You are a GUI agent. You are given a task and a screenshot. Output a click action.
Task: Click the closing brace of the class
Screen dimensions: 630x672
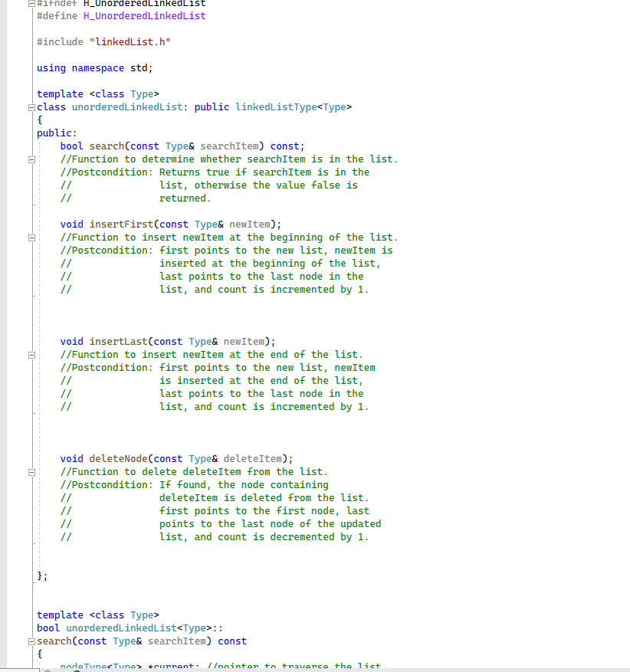pos(40,575)
